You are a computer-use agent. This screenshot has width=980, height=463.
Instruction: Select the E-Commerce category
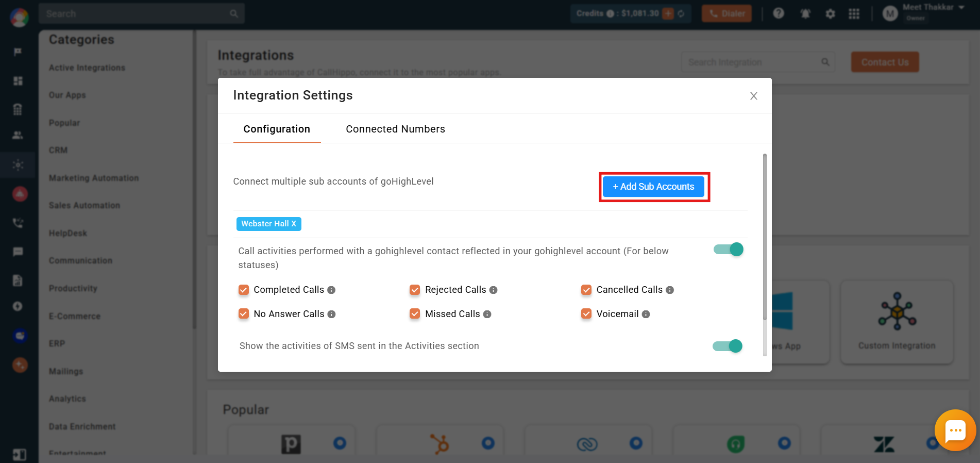click(75, 317)
